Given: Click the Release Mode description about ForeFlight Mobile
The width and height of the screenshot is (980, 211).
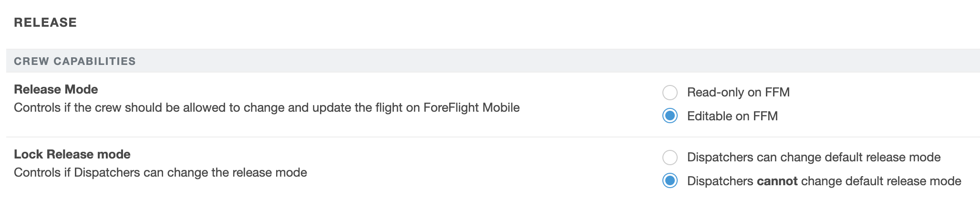Looking at the screenshot, I should 266,107.
